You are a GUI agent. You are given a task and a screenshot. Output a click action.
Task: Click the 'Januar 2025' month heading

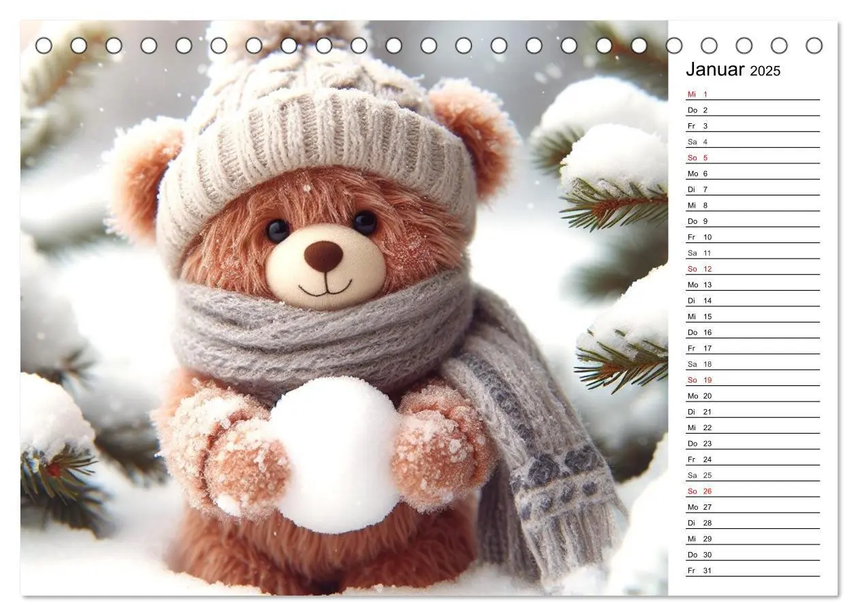733,69
